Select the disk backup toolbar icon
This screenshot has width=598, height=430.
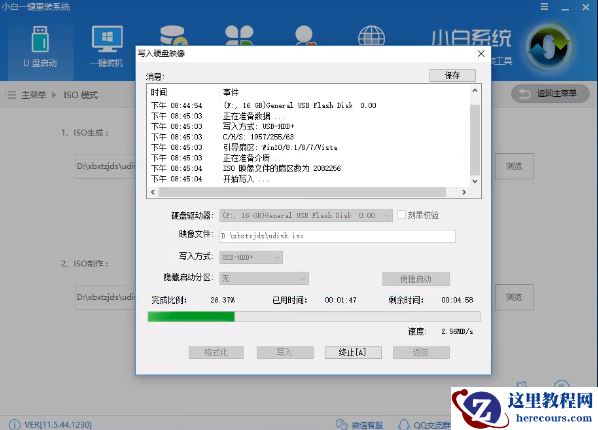click(173, 35)
